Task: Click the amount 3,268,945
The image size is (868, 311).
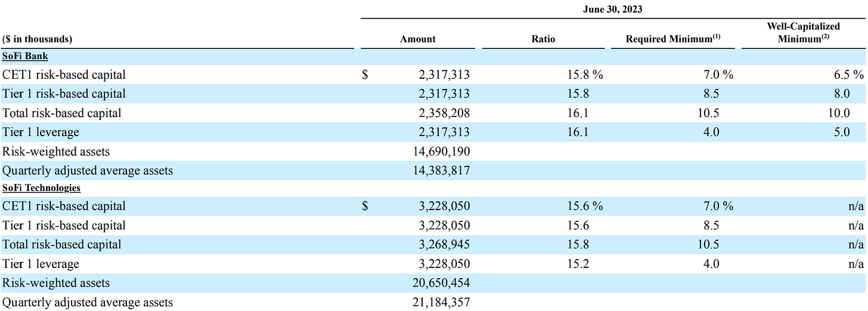Action: point(444,244)
